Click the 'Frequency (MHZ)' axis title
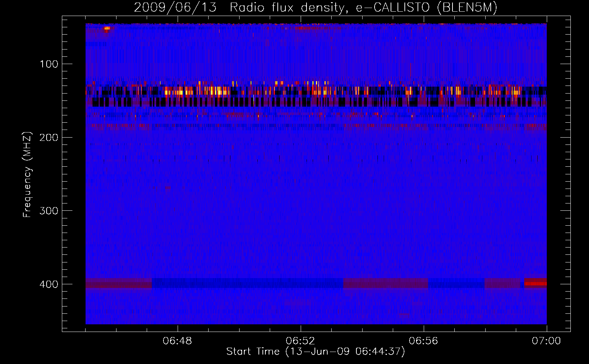This screenshot has width=589, height=364. point(28,174)
